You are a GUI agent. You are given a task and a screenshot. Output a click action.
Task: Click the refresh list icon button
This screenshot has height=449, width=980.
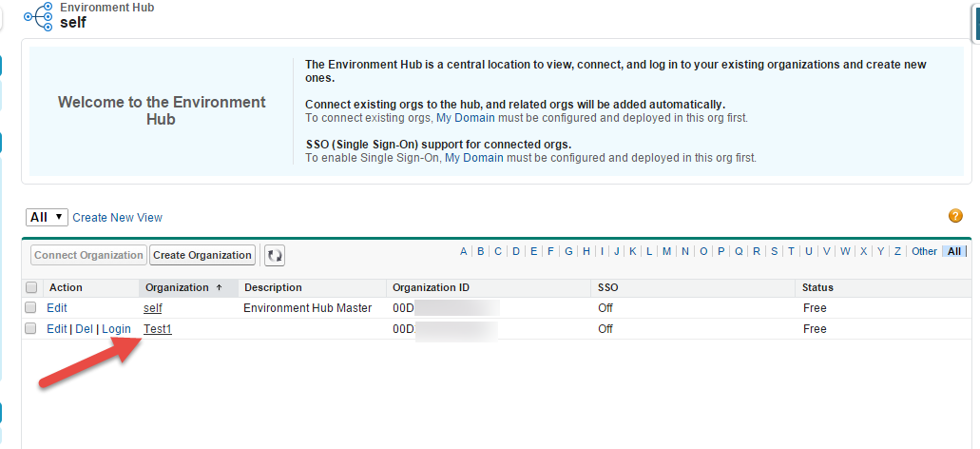click(x=274, y=255)
